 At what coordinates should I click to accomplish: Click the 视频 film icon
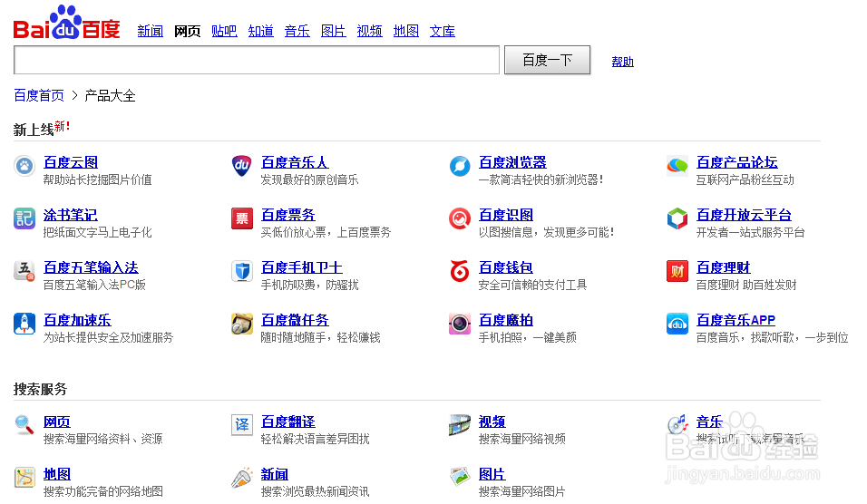[460, 424]
